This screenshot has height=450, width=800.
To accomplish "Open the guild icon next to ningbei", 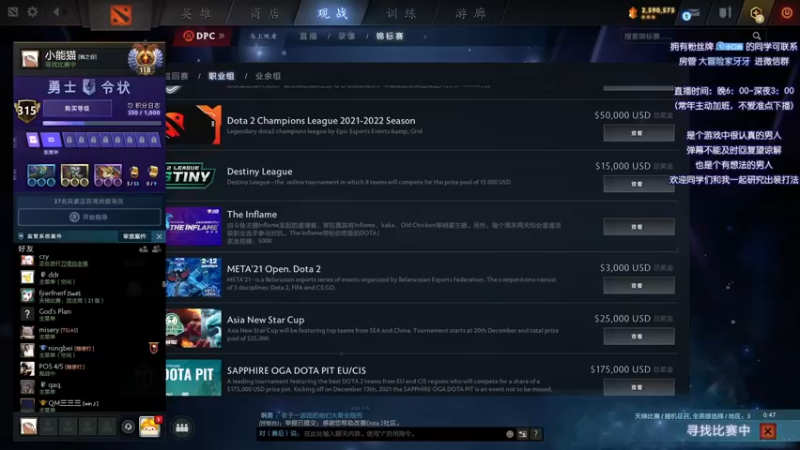I will coord(154,348).
